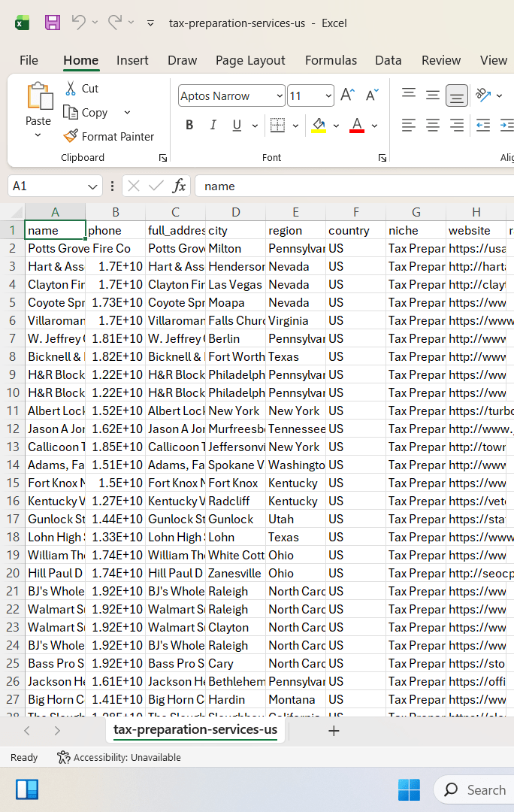Set Top Align for cells
514x812 pixels.
(x=409, y=95)
